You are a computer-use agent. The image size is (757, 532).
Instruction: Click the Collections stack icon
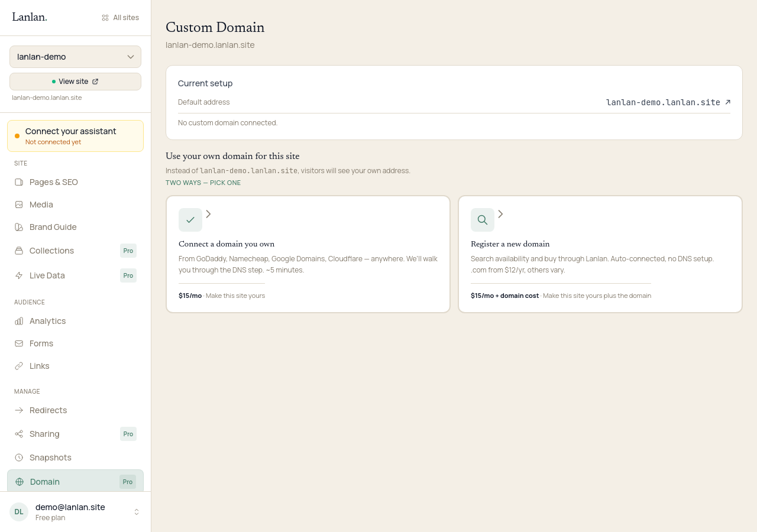(19, 251)
